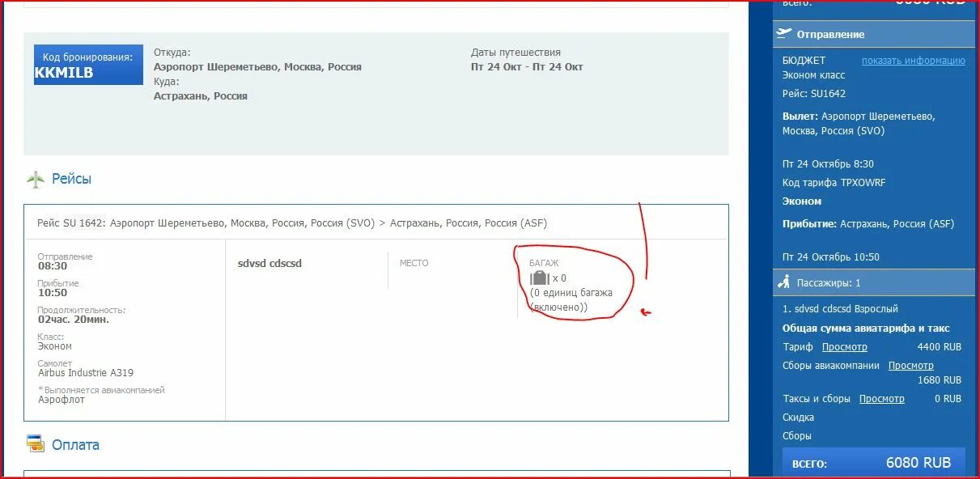Click the operating airline Аэрофлот
The width and height of the screenshot is (980, 479).
pos(62,400)
